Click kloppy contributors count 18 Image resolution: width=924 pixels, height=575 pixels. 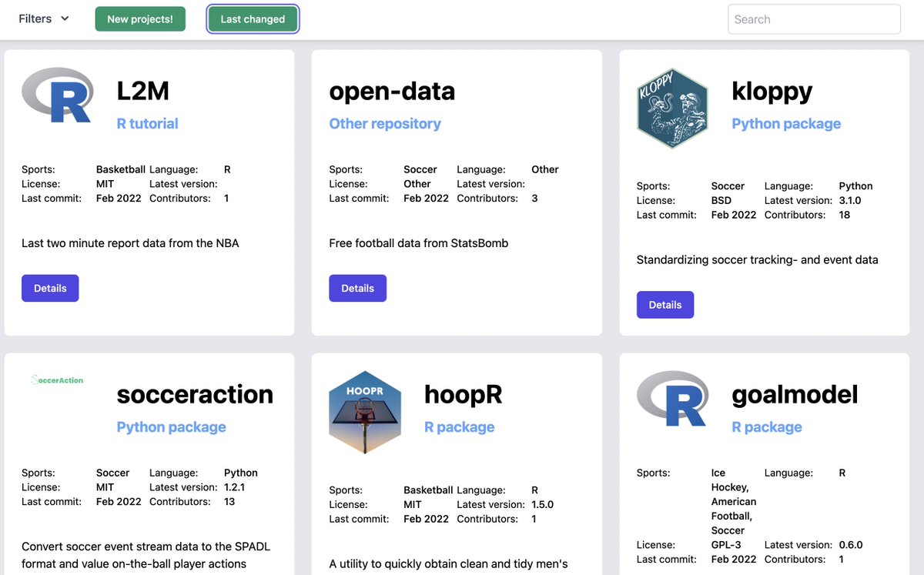(x=845, y=215)
